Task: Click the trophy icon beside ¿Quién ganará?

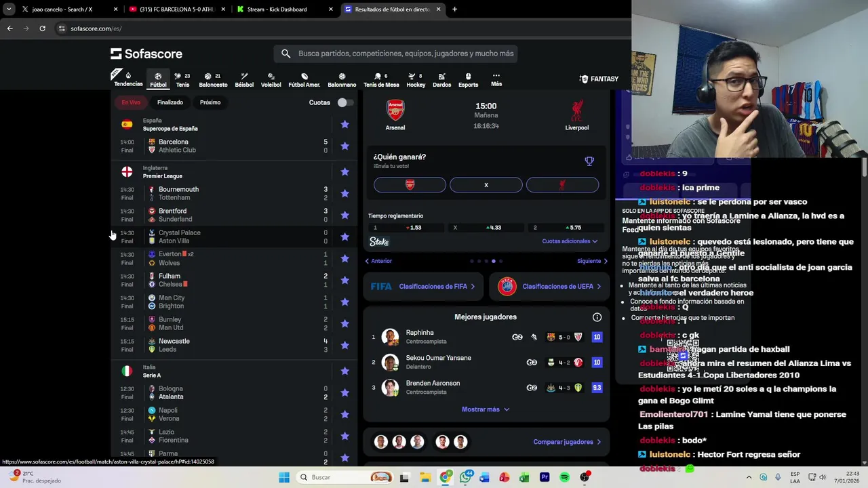Action: point(589,161)
